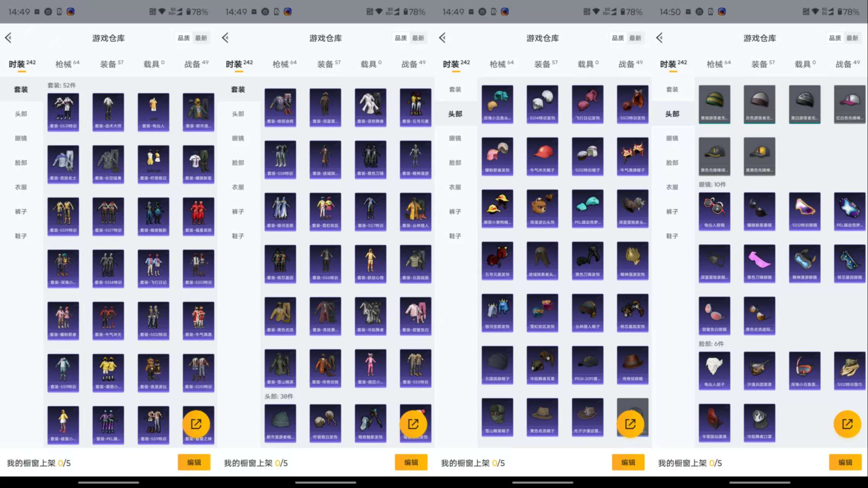
Task: Select the teddy bear head accessory item
Action: click(542, 208)
